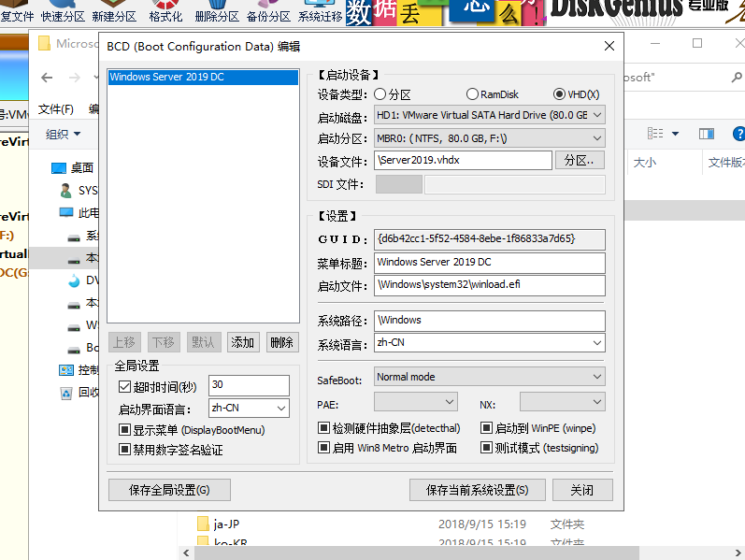Click the SYS user icon in tree
This screenshot has width=745, height=560.
(x=66, y=190)
